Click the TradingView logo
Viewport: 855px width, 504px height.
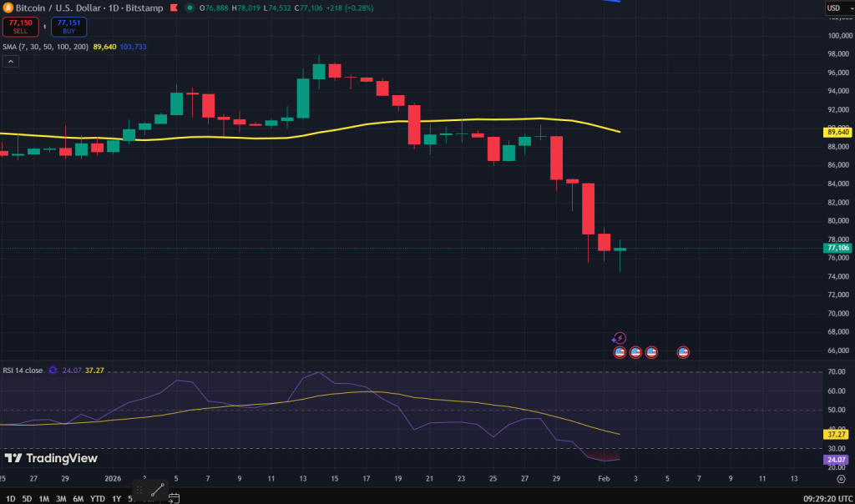51,458
